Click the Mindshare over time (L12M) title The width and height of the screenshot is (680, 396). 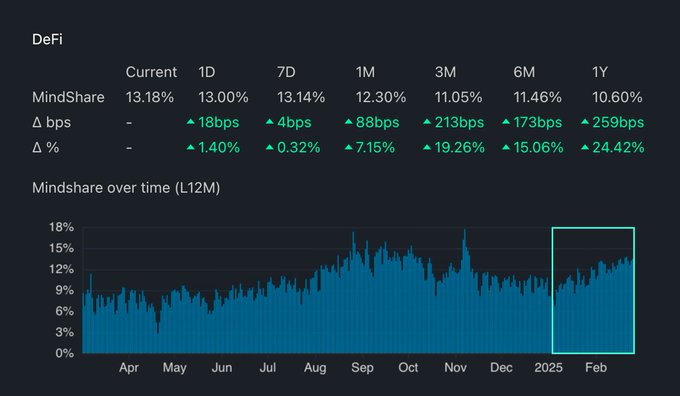126,188
